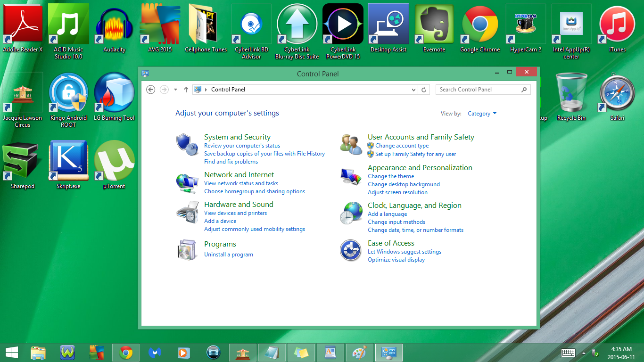The width and height of the screenshot is (644, 362).
Task: Open the Network and Internet globe icon
Action: (x=187, y=183)
